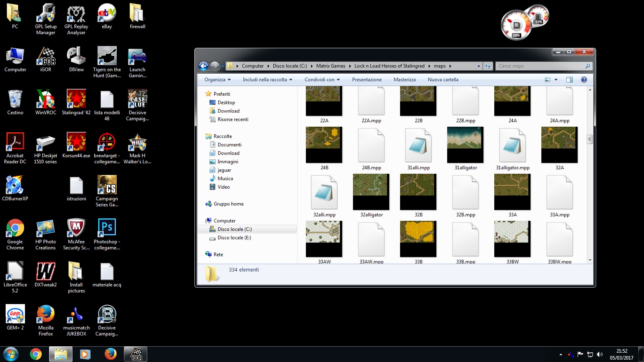Image resolution: width=644 pixels, height=362 pixels.
Task: Open McAfee Security Scan shortcut
Action: tap(76, 234)
